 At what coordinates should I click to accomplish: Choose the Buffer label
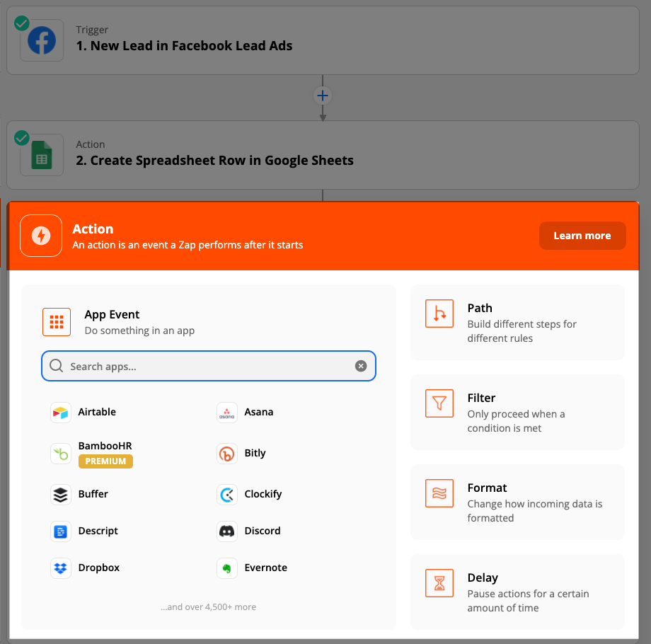coord(93,494)
